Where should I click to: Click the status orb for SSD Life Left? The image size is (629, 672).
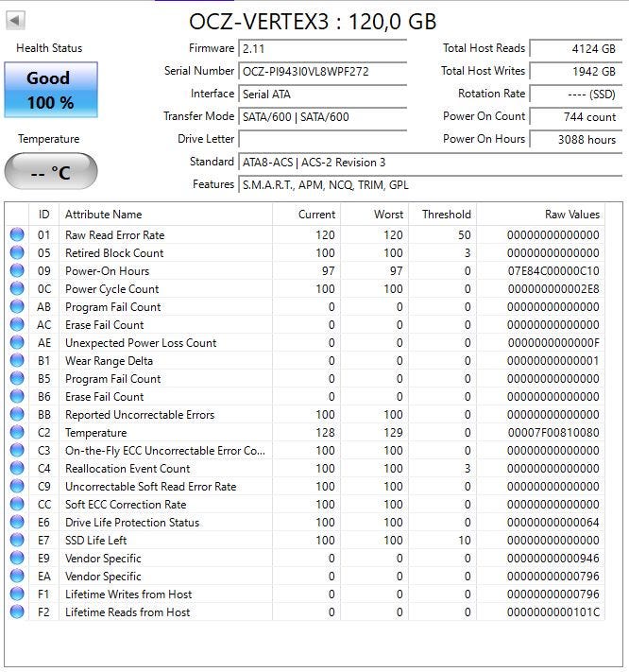click(x=17, y=541)
